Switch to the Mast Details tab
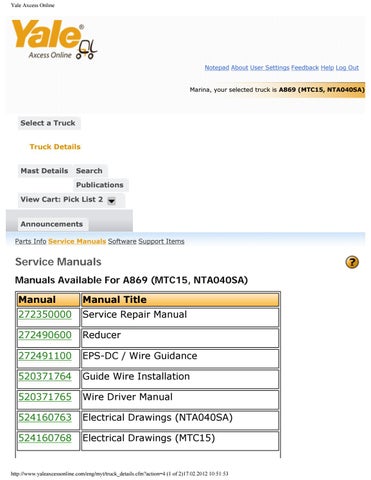Image resolution: width=371 pixels, height=480 pixels. click(x=44, y=171)
